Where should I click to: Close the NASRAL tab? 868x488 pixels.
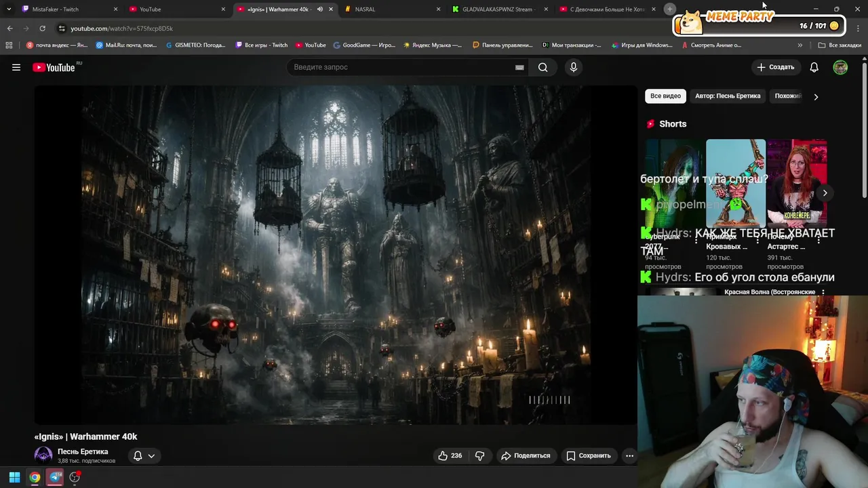[x=438, y=9]
